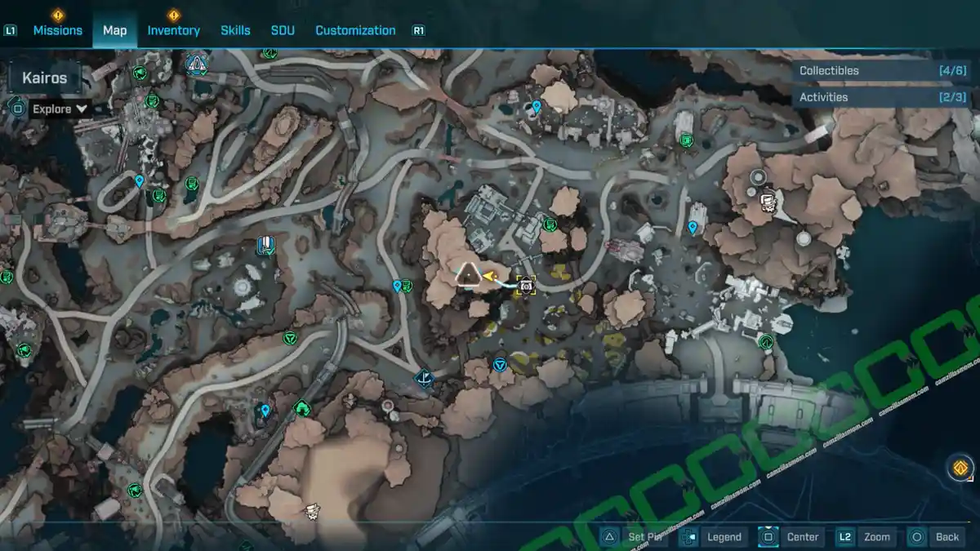Click the yellow-bracketed objective icon on the map
Image resolution: width=980 pixels, height=551 pixels.
(526, 285)
